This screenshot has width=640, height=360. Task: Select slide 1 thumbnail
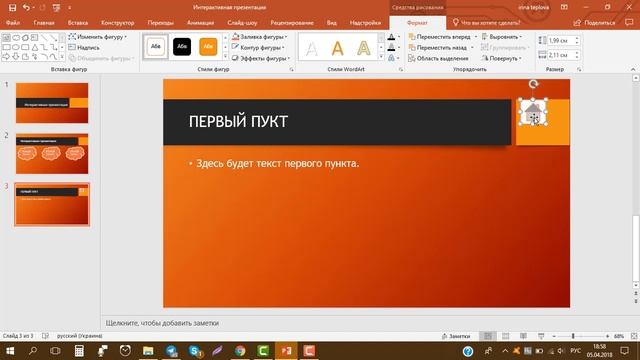click(52, 103)
